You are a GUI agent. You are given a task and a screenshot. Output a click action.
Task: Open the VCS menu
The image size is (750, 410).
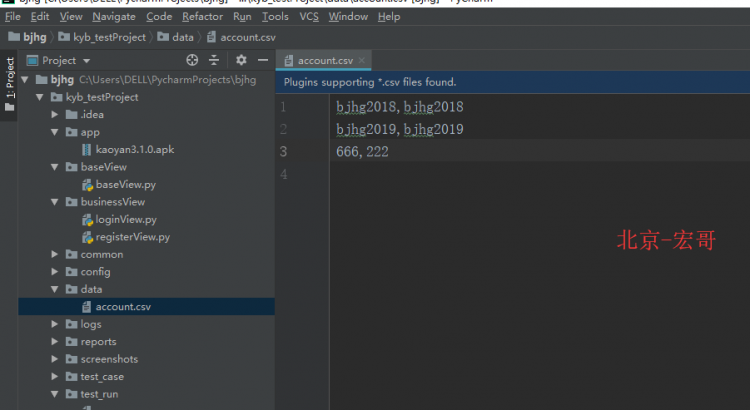point(309,17)
